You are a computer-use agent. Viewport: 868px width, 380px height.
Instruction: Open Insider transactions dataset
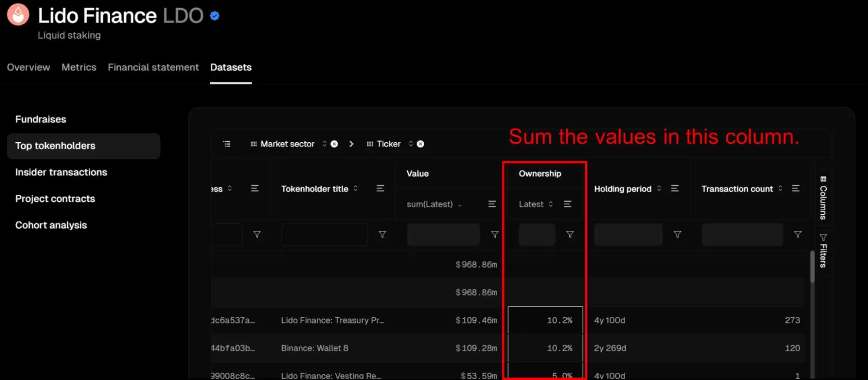click(x=61, y=172)
